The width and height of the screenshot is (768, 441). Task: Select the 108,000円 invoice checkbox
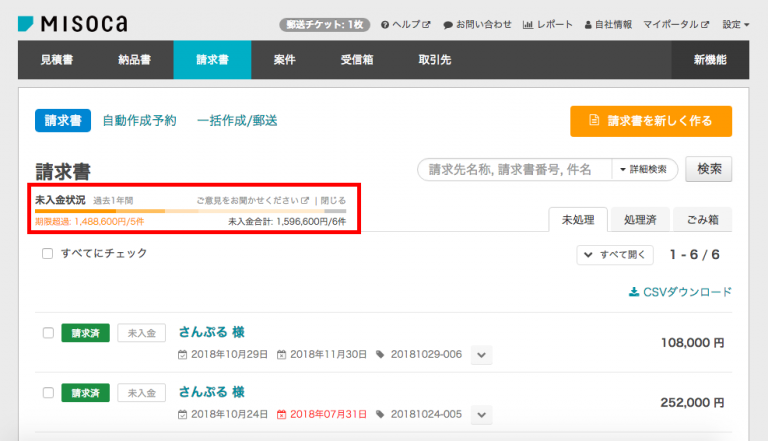(48, 333)
